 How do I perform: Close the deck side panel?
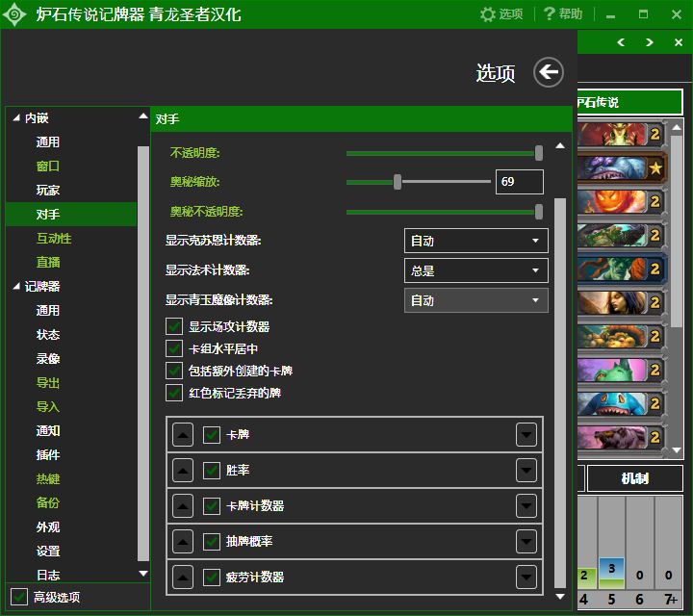(x=678, y=42)
